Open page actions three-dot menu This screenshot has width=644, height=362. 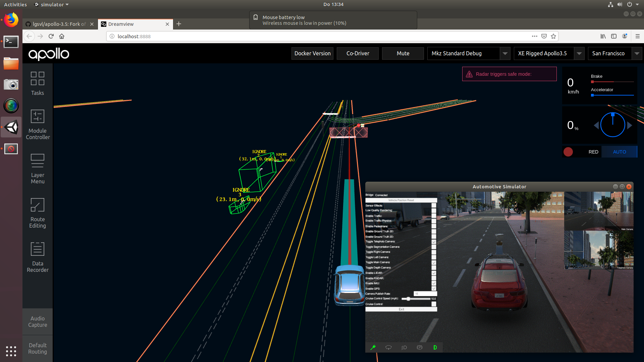pyautogui.click(x=535, y=36)
